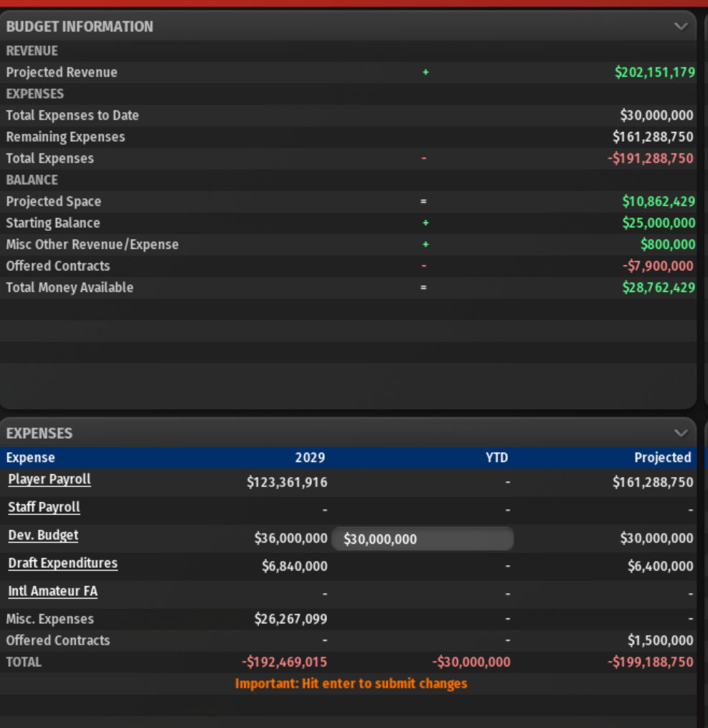Screen dimensions: 708x728
Task: Open the Intl Amateur FA link
Action: pyautogui.click(x=52, y=592)
